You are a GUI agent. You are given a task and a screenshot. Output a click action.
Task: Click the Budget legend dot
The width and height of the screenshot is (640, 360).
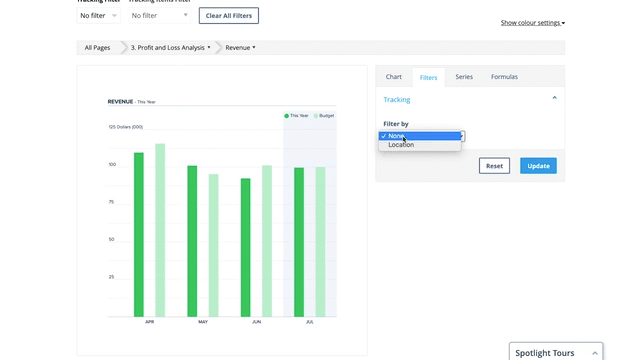click(x=316, y=116)
